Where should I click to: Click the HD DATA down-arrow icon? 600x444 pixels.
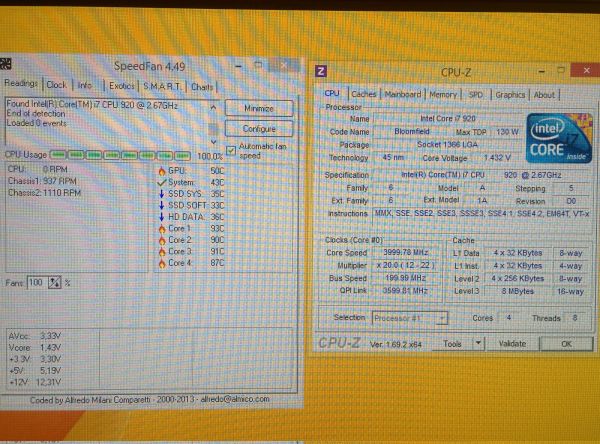coord(161,217)
